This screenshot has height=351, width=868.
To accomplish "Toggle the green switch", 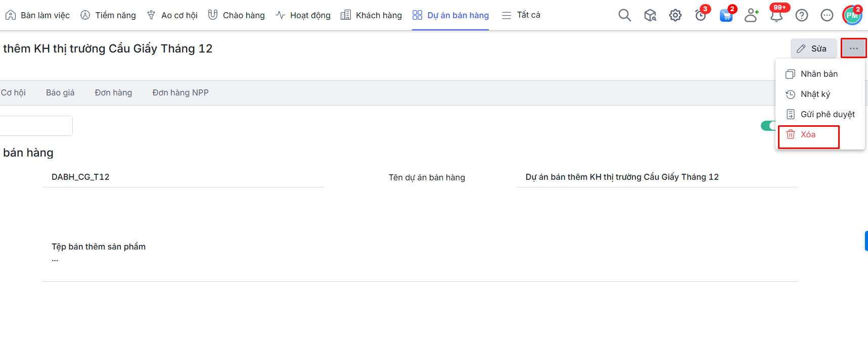I will click(x=767, y=126).
